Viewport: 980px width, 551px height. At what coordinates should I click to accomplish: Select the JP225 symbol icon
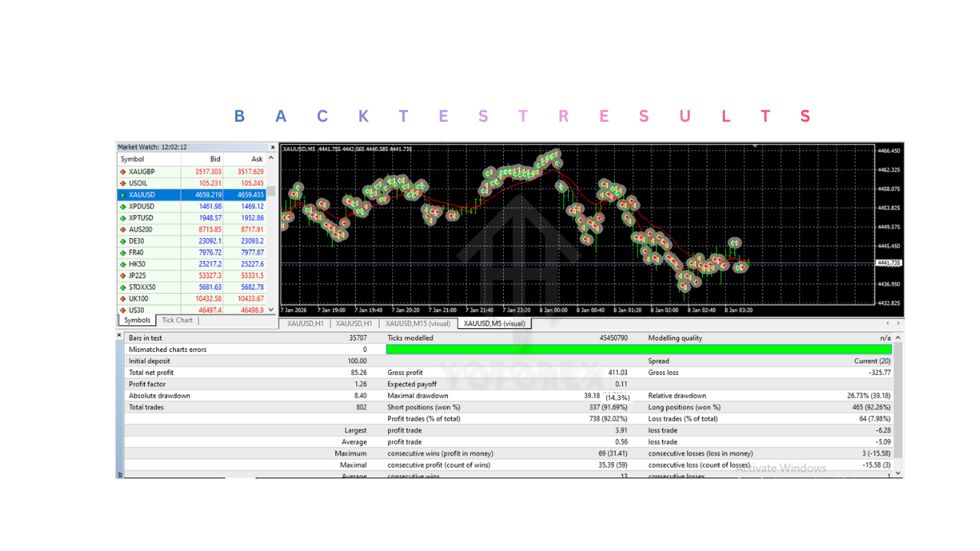click(121, 275)
